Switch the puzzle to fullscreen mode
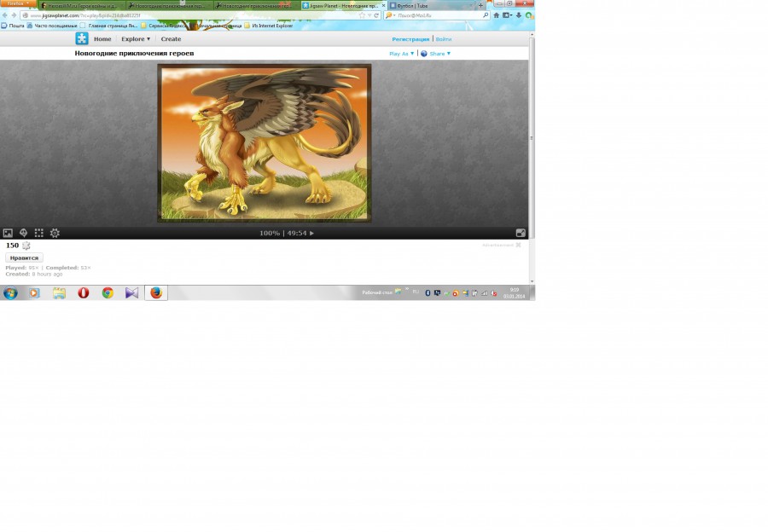 [521, 233]
